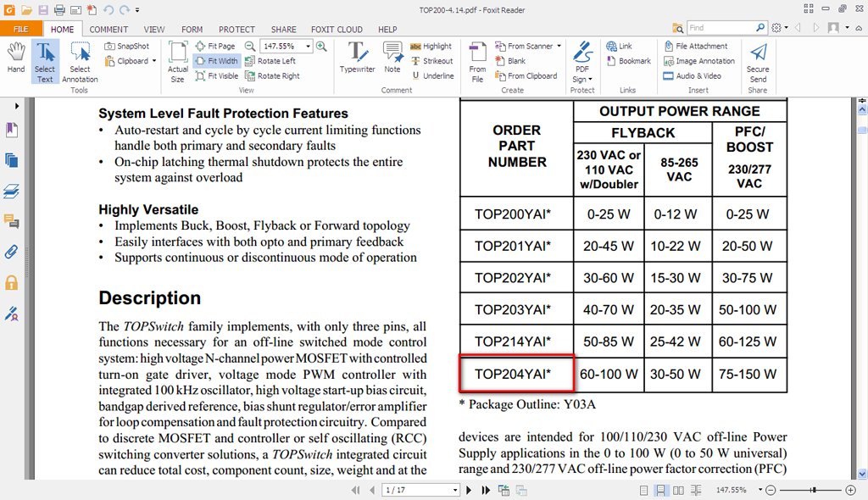
Task: Print the document from quick access
Action: pyautogui.click(x=59, y=9)
